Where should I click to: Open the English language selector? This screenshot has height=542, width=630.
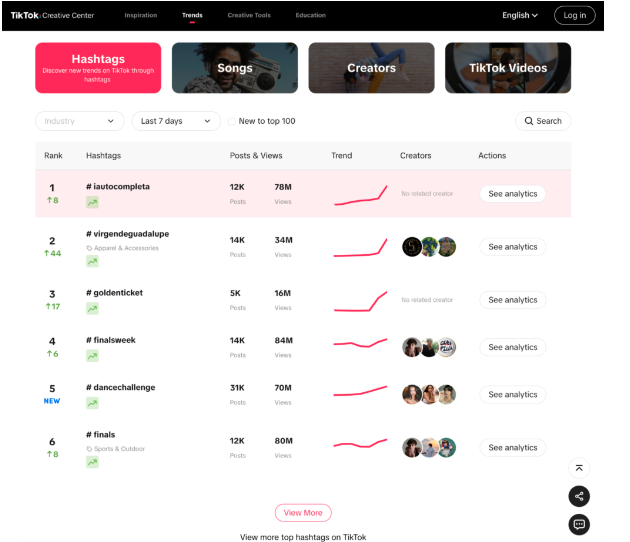pyautogui.click(x=520, y=15)
